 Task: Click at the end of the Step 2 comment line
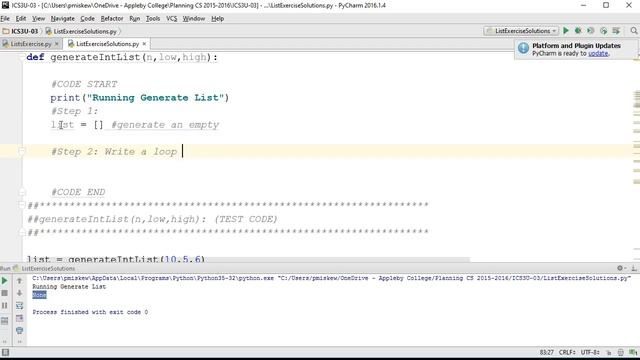tap(182, 151)
